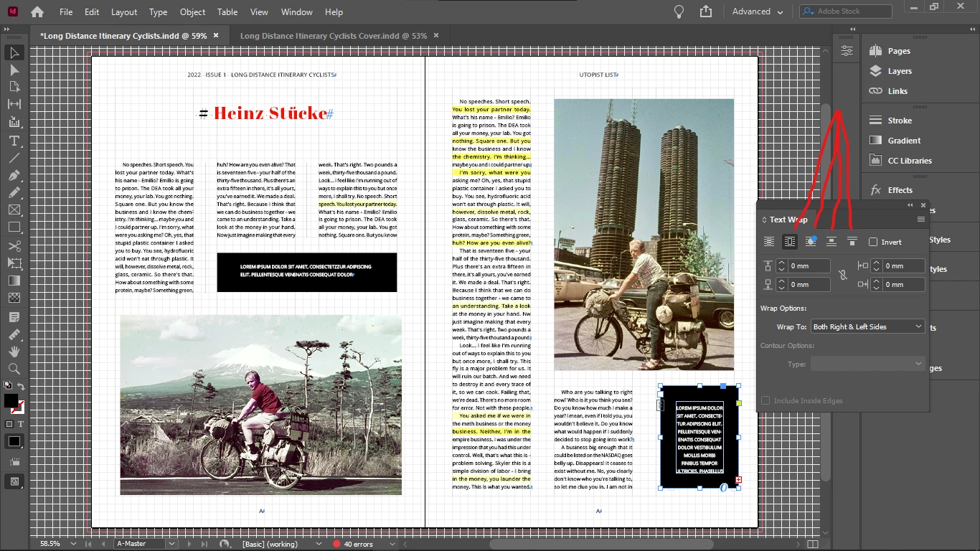Select the Hand tool
This screenshot has height=551, width=980.
[14, 352]
